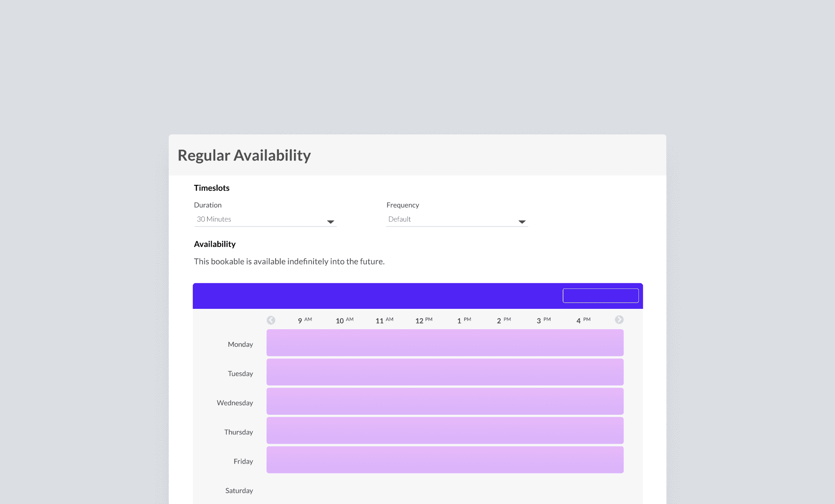Select the Monday availability bar
The image size is (835, 504).
tap(445, 343)
